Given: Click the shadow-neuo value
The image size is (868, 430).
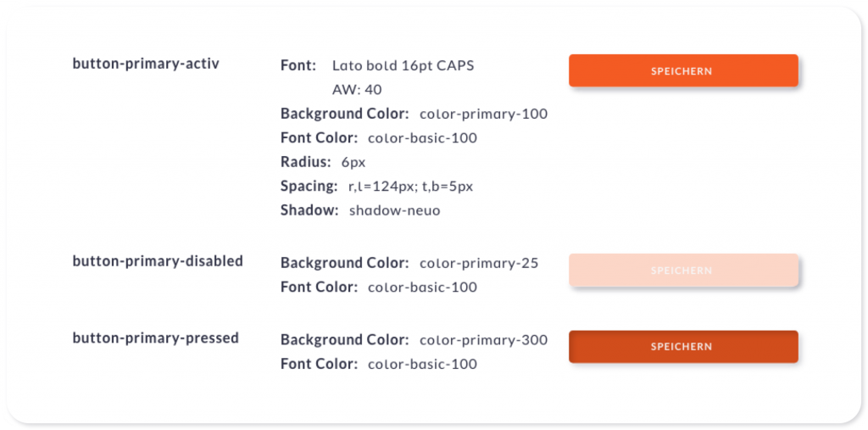Looking at the screenshot, I should point(394,210).
